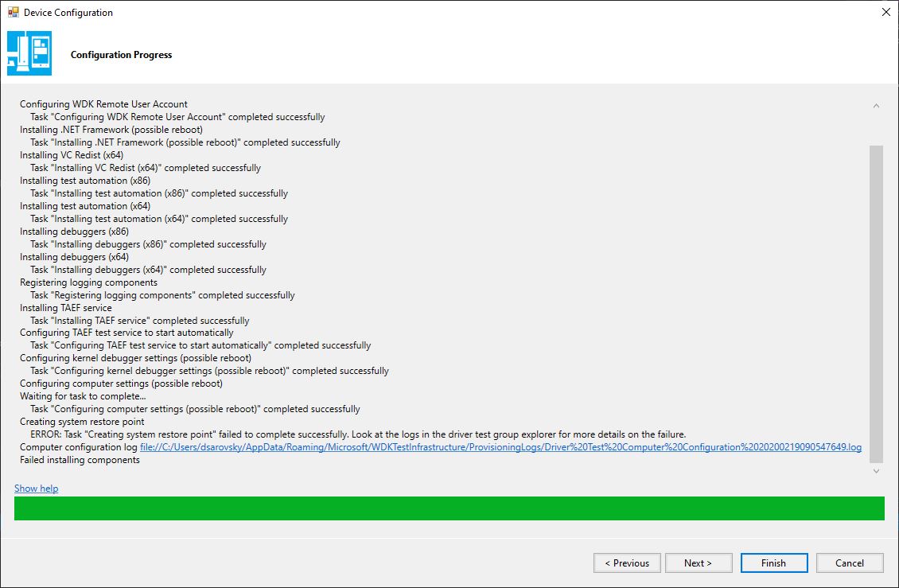899x588 pixels.
Task: Select 'Installing .NET Framework (possible reboot)' line
Action: 111,130
